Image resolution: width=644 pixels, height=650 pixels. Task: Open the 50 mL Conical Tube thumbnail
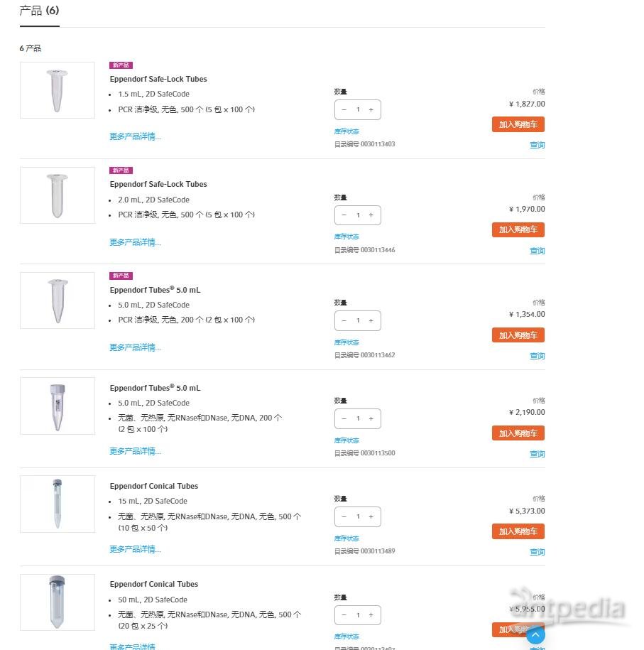coord(58,602)
